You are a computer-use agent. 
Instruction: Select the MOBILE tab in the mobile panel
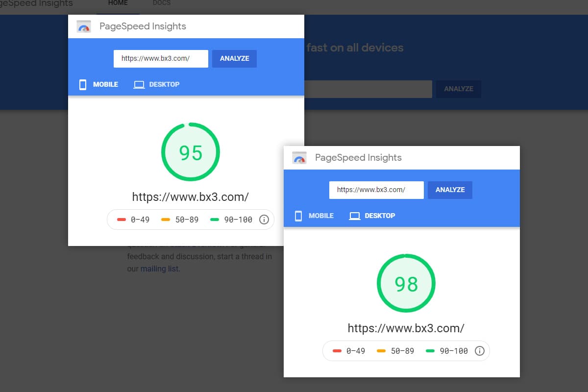click(99, 84)
